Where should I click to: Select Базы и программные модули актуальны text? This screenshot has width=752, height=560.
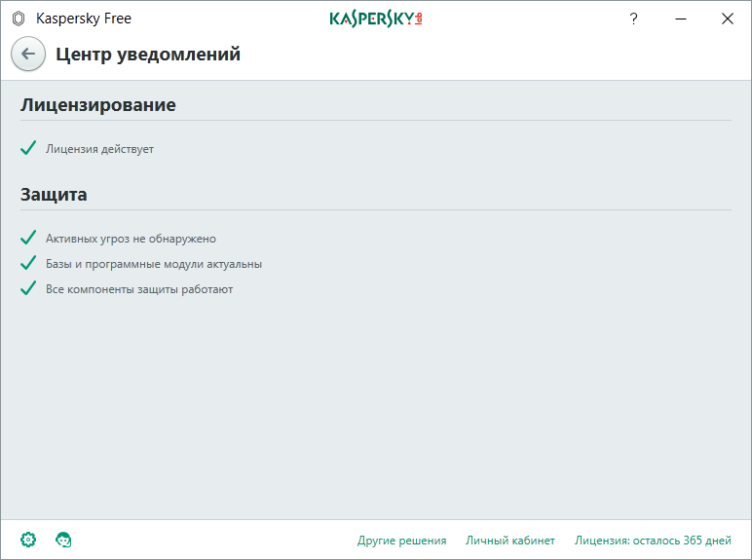pyautogui.click(x=154, y=264)
